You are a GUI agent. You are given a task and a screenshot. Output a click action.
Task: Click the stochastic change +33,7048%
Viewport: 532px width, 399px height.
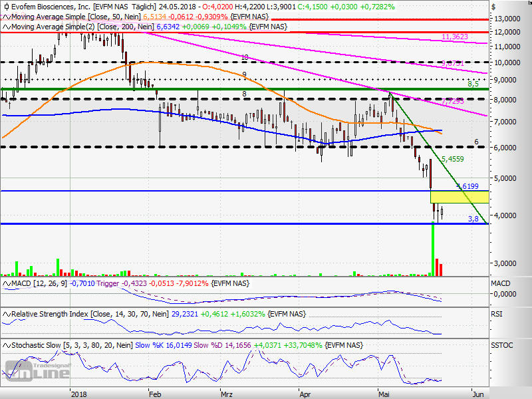(303, 345)
